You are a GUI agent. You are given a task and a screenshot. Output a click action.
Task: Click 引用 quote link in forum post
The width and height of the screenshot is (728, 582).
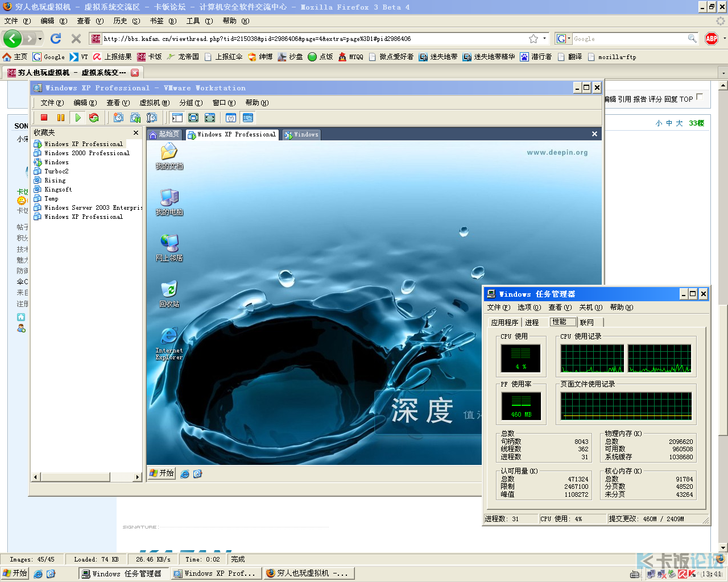pyautogui.click(x=624, y=99)
